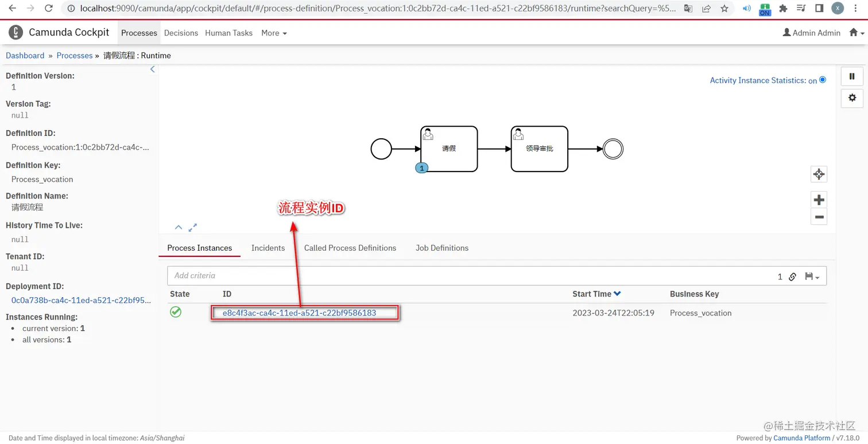Click the 2023-03-24T22:05:19 start time cell
Viewport: 868px width, 444px height.
click(x=613, y=313)
